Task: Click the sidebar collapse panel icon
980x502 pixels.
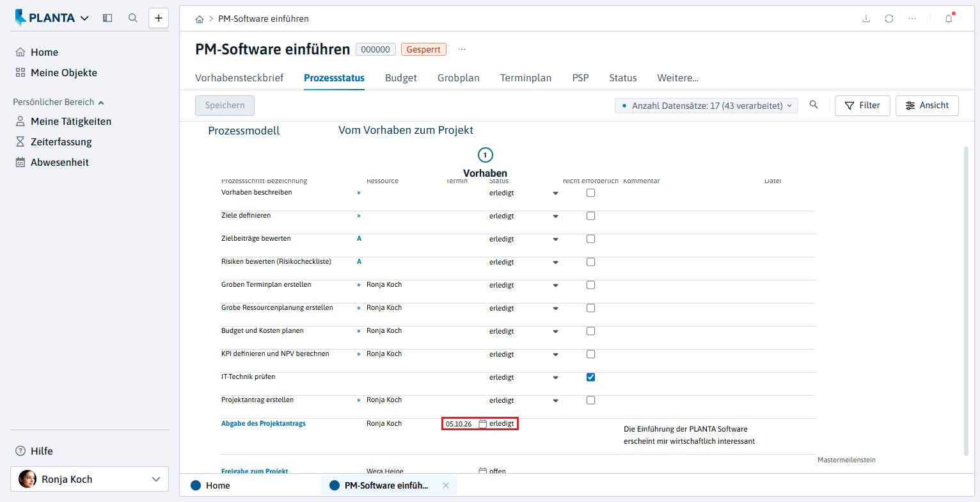Action: pyautogui.click(x=107, y=18)
